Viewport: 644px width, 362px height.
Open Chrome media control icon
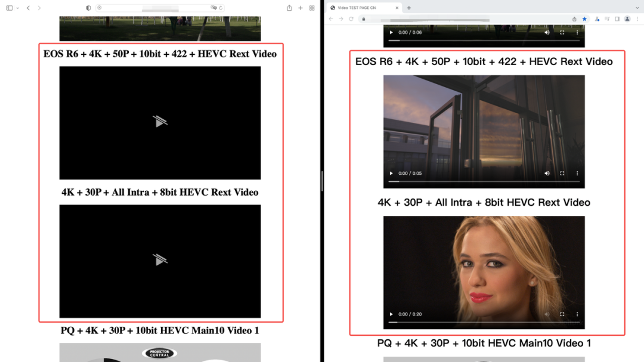607,19
